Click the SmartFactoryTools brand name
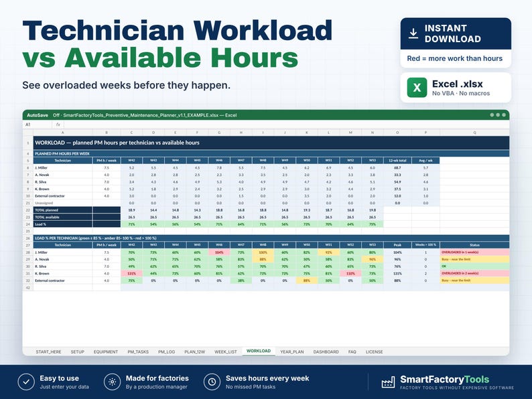532x399 pixels. (x=444, y=380)
